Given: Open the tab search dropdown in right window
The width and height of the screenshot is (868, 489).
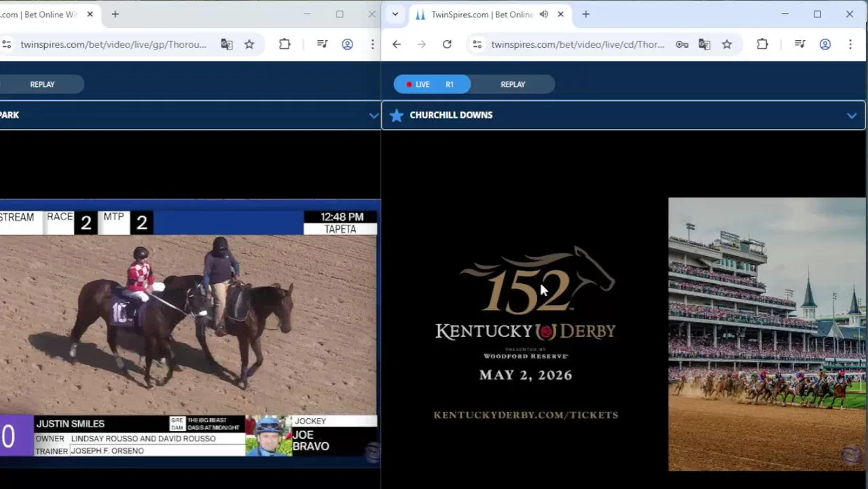Looking at the screenshot, I should (395, 14).
